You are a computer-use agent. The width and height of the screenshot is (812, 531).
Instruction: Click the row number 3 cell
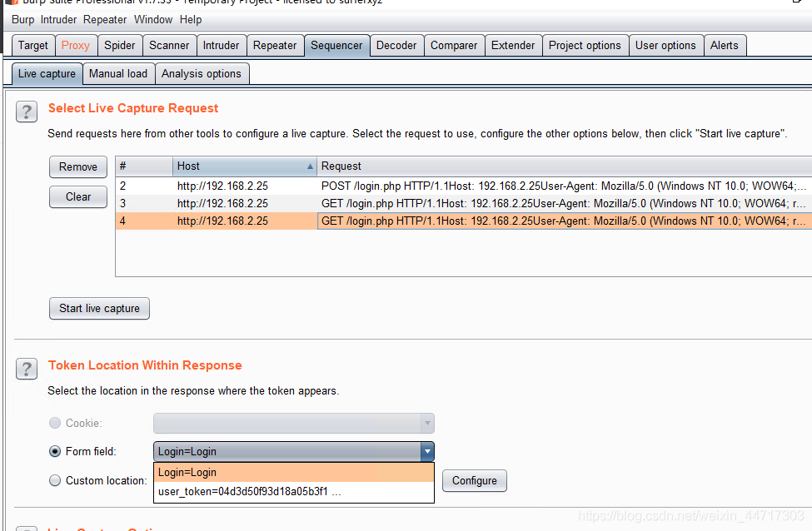[x=144, y=203]
